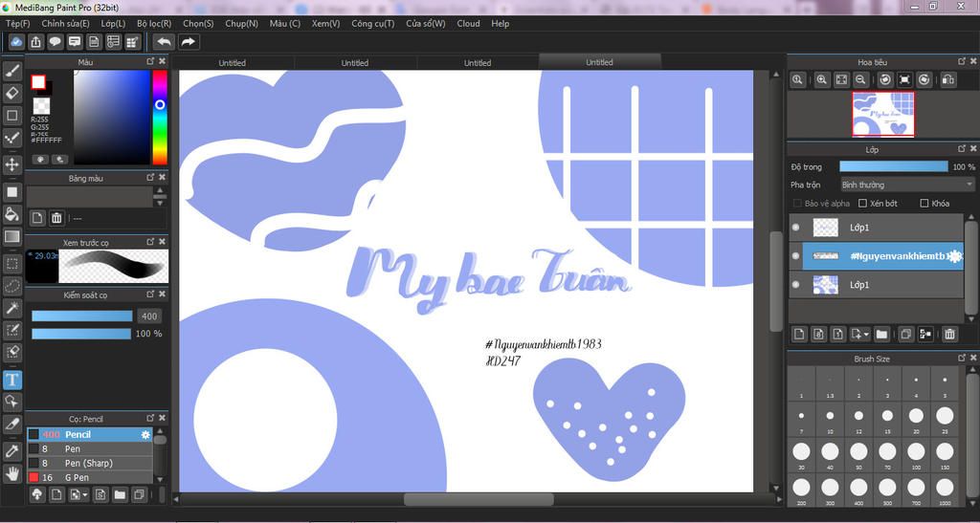Viewport: 980px width, 523px height.
Task: Zoom in using the Navigator magnifier plus
Action: [822, 80]
